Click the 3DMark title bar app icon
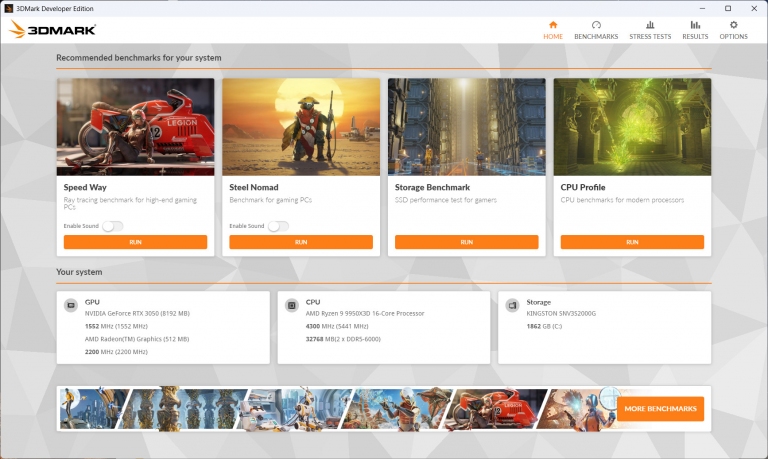Viewport: 768px width, 459px height. tap(8, 8)
